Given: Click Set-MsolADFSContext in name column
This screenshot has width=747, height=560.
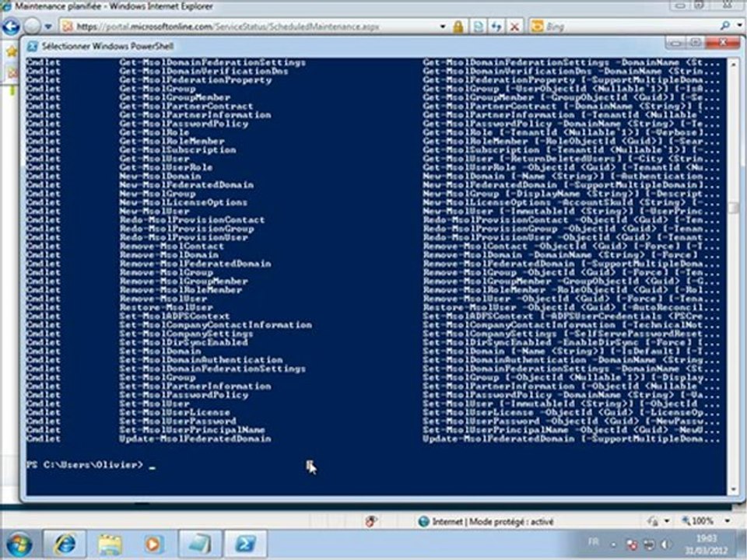Looking at the screenshot, I should point(174,317).
